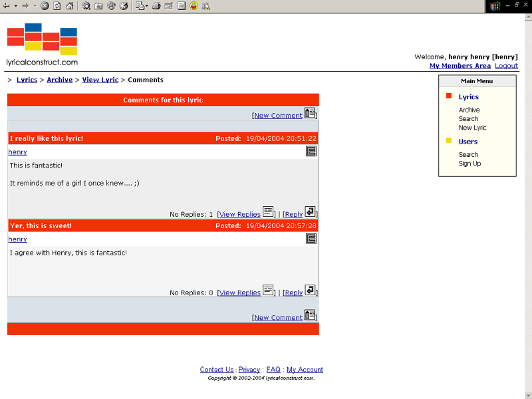Click the bottom New Comment link

[x=278, y=318]
